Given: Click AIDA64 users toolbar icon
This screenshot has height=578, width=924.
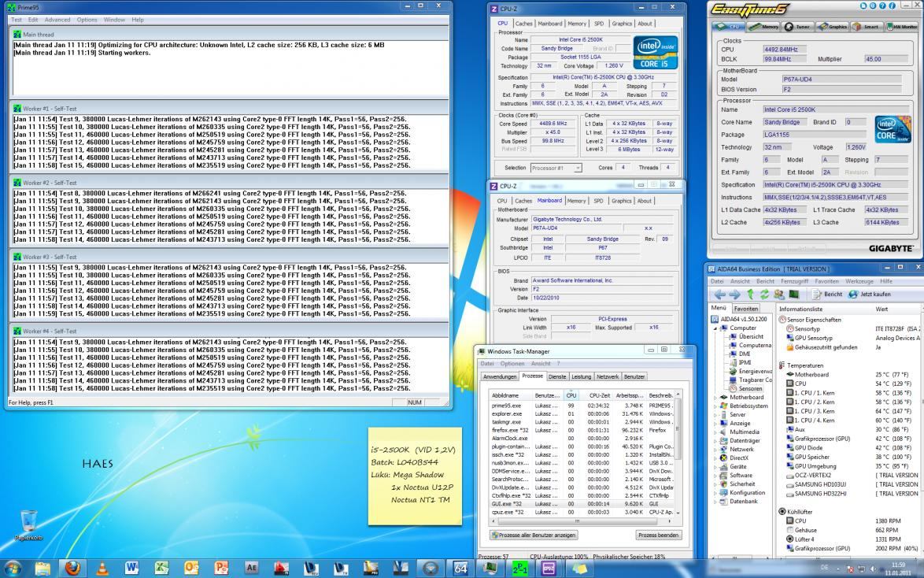Looking at the screenshot, I should pyautogui.click(x=779, y=295).
